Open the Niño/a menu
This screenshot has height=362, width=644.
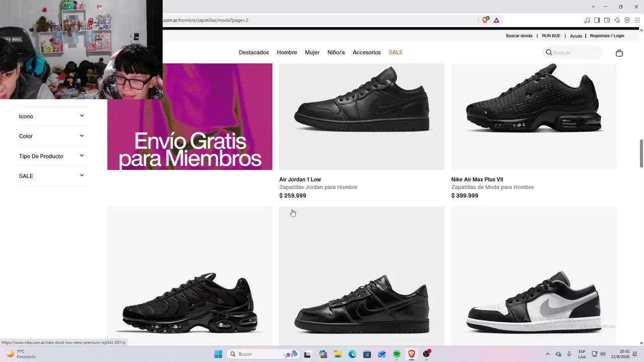tap(336, 52)
